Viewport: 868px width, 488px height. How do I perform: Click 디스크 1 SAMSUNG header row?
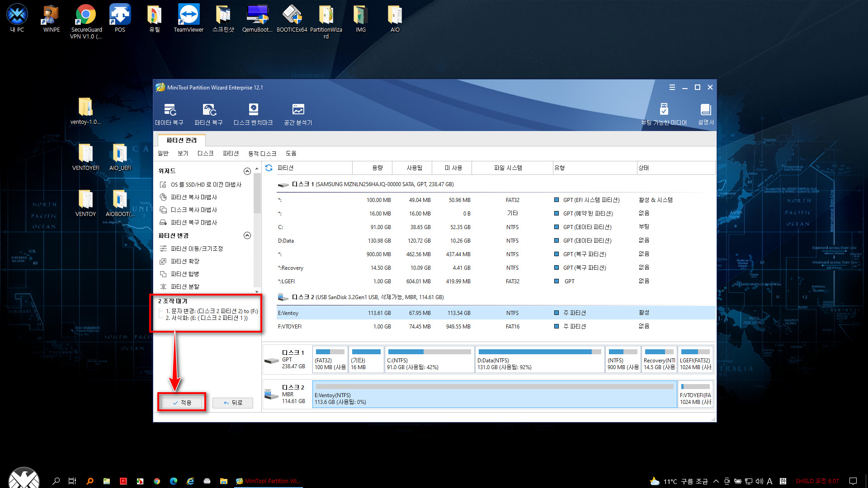(x=496, y=184)
